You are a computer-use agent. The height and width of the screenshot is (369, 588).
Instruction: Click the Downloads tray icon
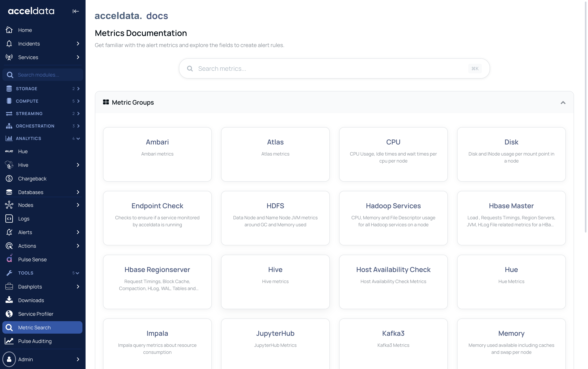[x=9, y=300]
